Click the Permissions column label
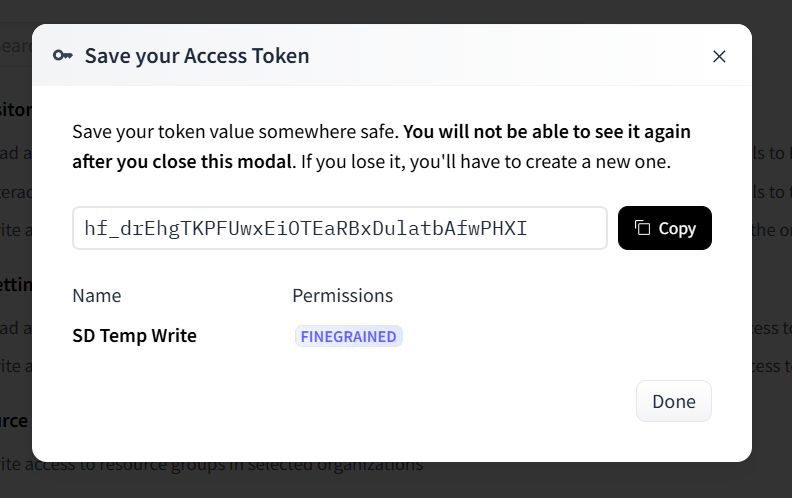This screenshot has height=498, width=792. pos(342,296)
